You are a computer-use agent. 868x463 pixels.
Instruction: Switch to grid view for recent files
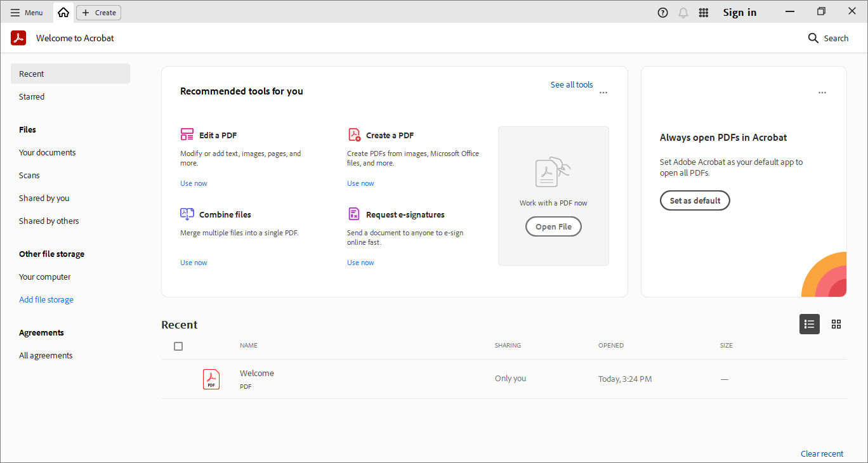click(x=836, y=324)
